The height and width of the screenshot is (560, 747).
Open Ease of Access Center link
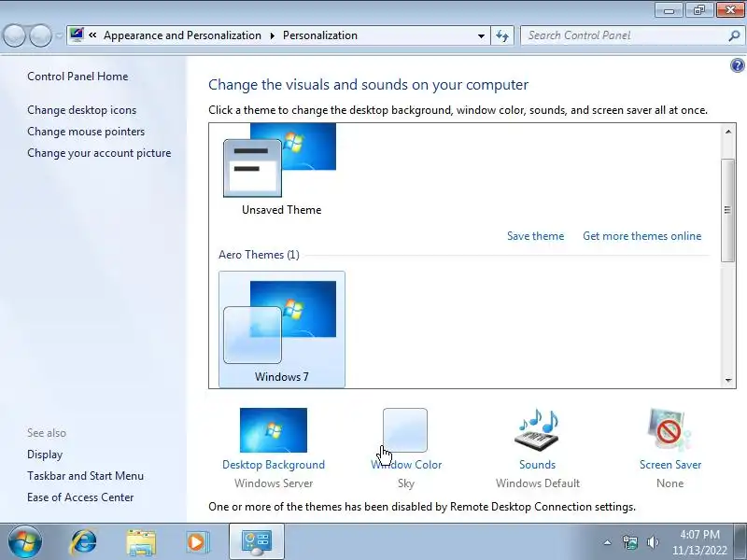coord(80,497)
